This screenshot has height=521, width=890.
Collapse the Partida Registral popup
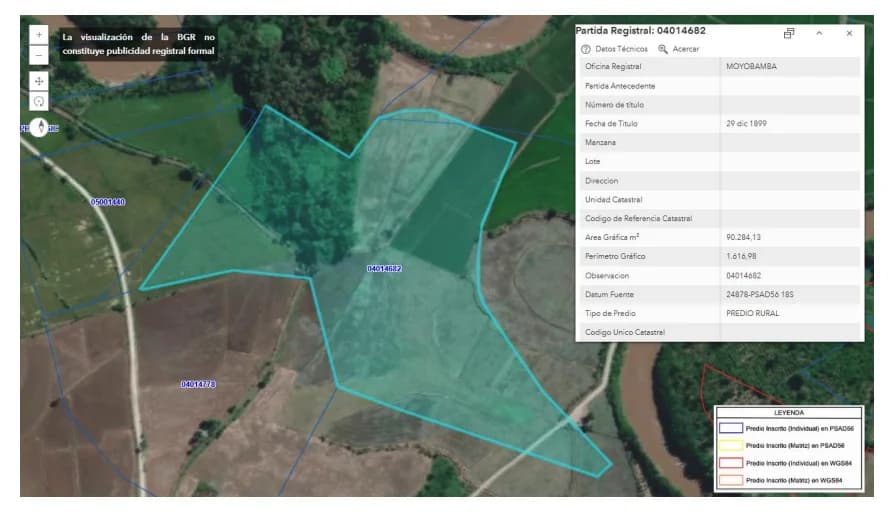pos(819,33)
